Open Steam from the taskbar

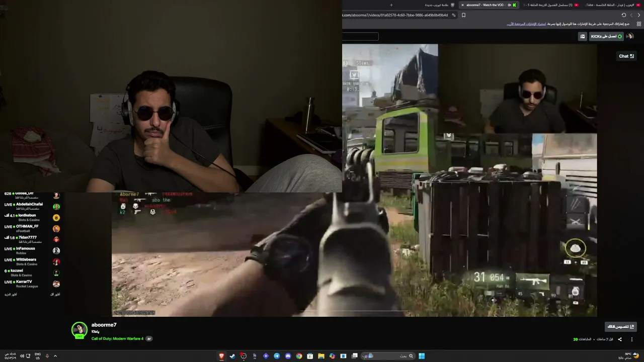pos(232,356)
